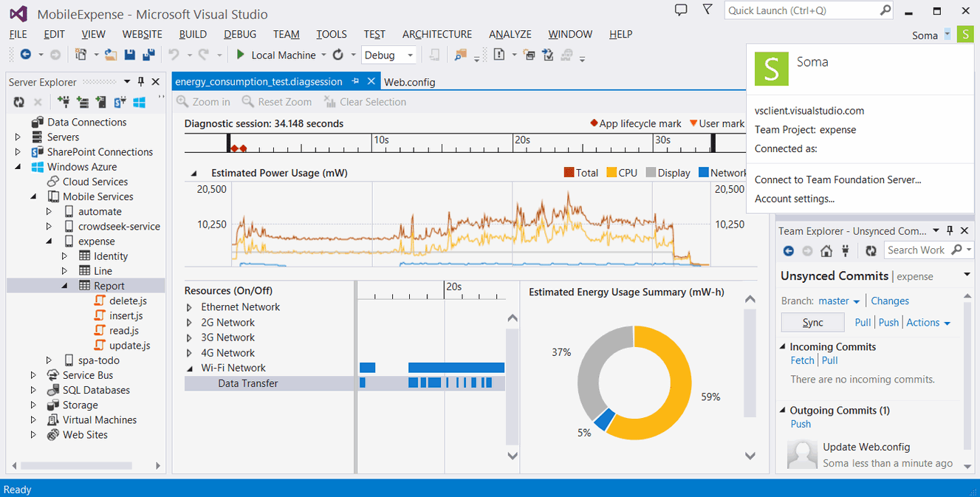Collapse the Mobile Services node

(34, 196)
